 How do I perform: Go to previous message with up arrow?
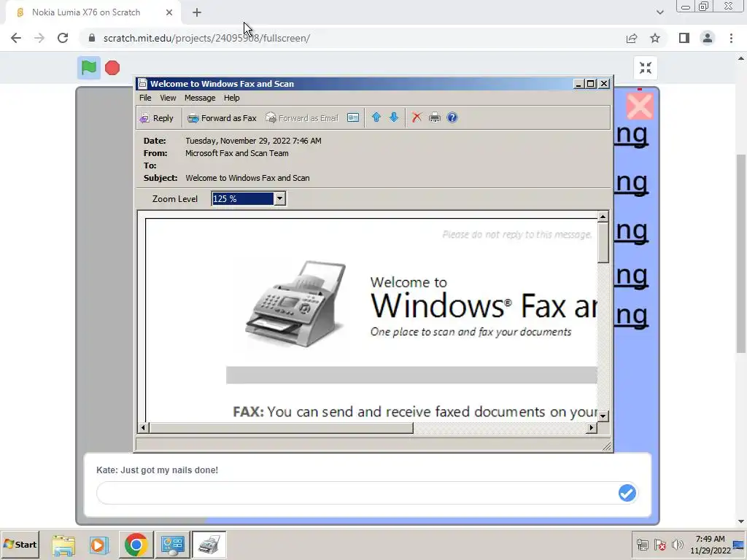pos(376,117)
